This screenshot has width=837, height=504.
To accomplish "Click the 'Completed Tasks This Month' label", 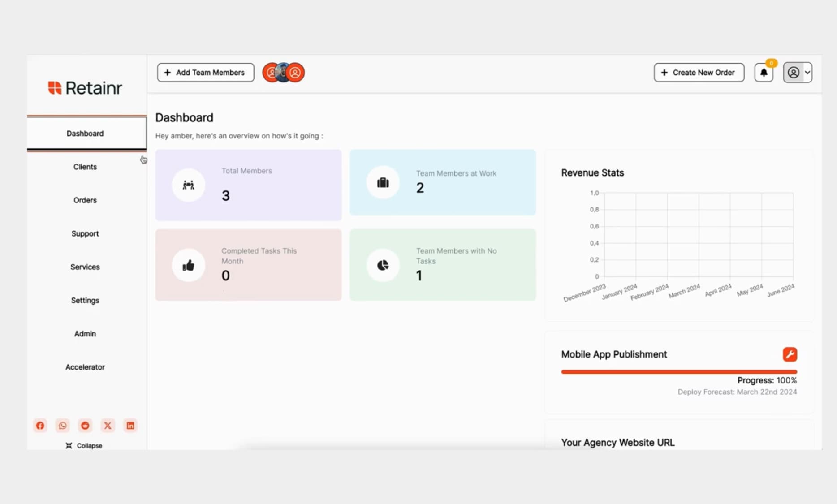I will pos(259,256).
